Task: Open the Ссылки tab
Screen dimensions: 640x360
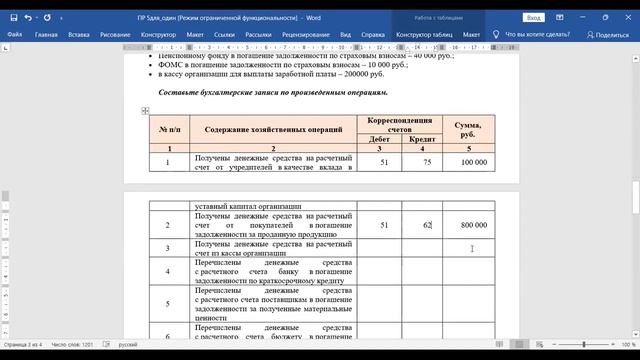Action: pyautogui.click(x=224, y=35)
